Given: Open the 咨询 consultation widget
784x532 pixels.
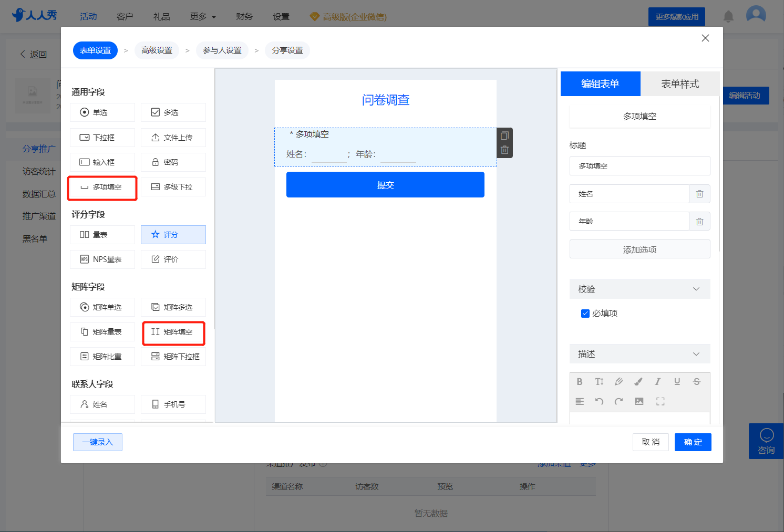Looking at the screenshot, I should coord(766,441).
